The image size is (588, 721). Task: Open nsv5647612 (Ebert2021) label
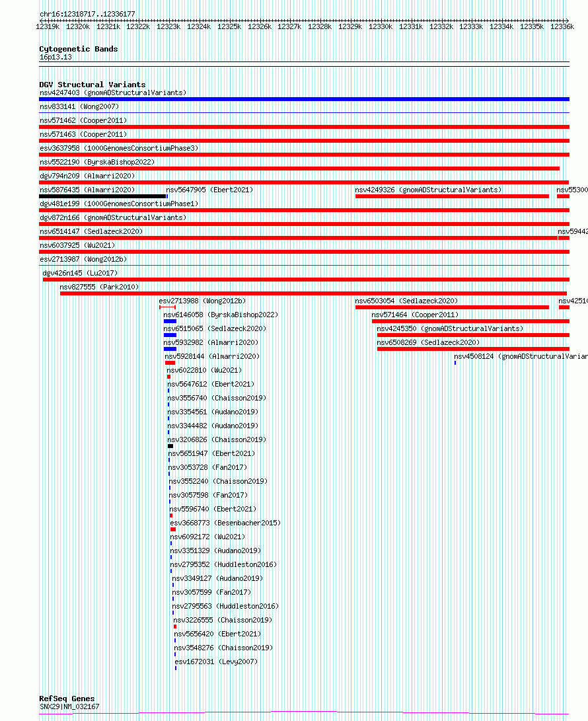pyautogui.click(x=211, y=384)
